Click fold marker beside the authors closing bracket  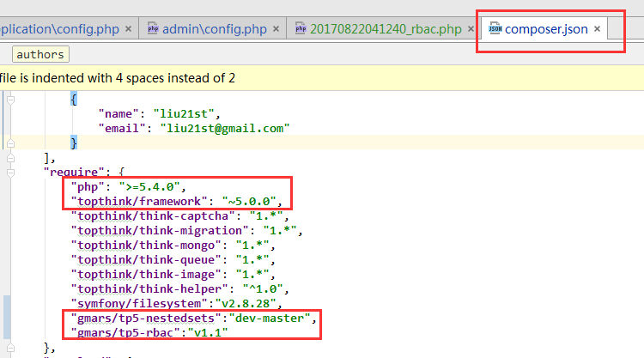click(x=10, y=157)
